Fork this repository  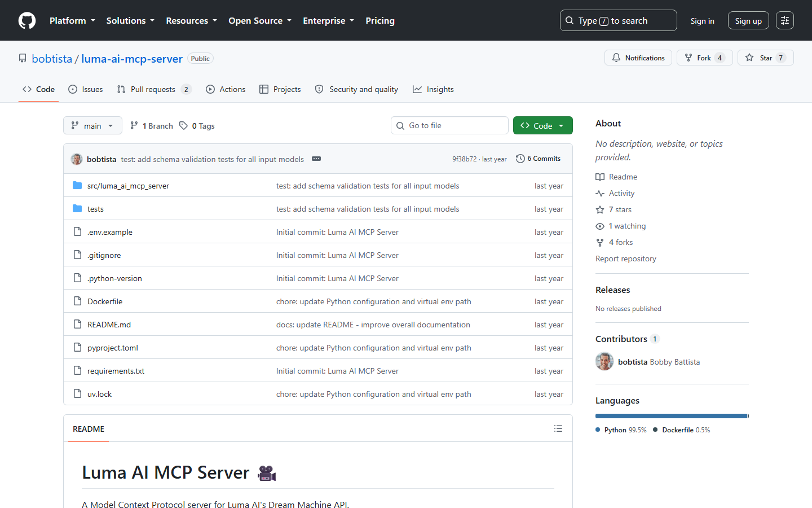(x=705, y=58)
